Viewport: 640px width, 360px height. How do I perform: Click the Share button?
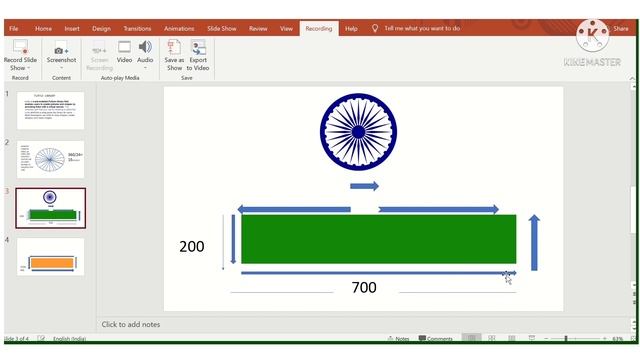pos(620,29)
